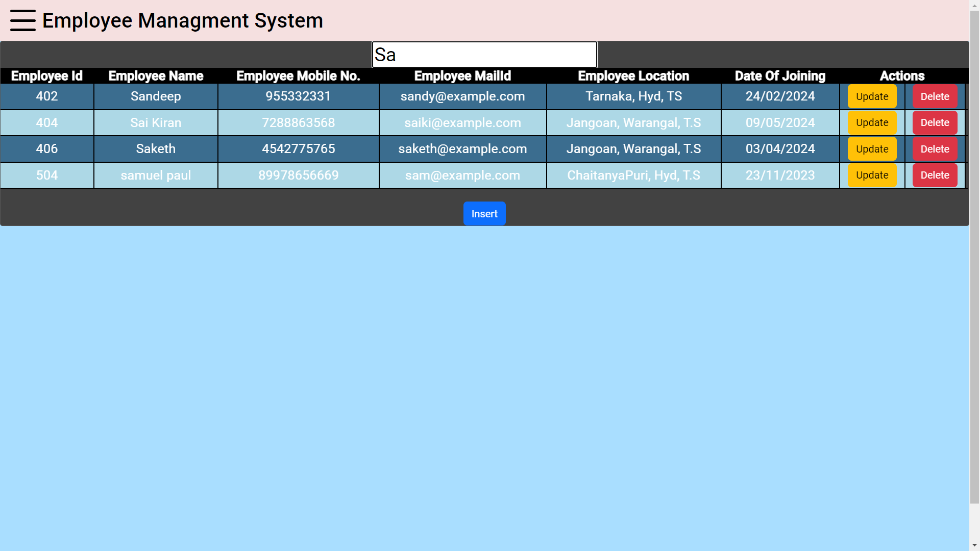
Task: Select employee id cell 402
Action: pos(47,96)
